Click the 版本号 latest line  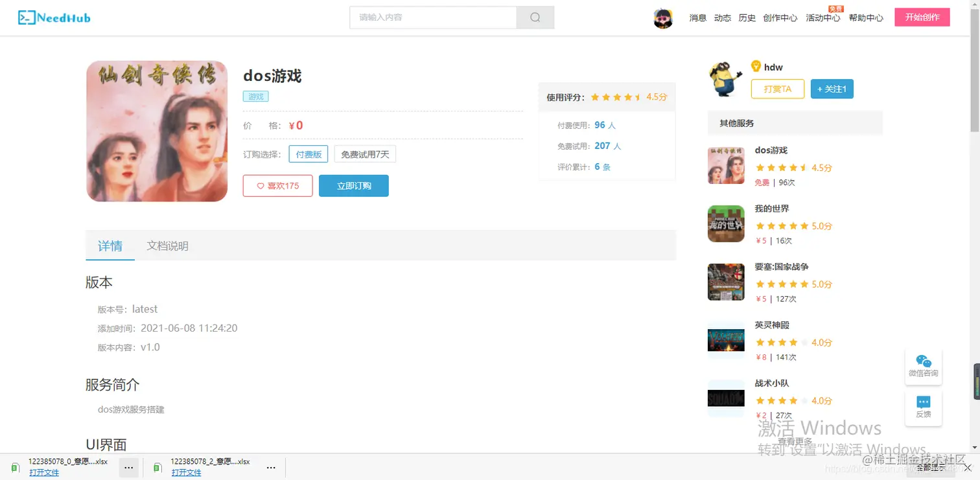(x=128, y=310)
